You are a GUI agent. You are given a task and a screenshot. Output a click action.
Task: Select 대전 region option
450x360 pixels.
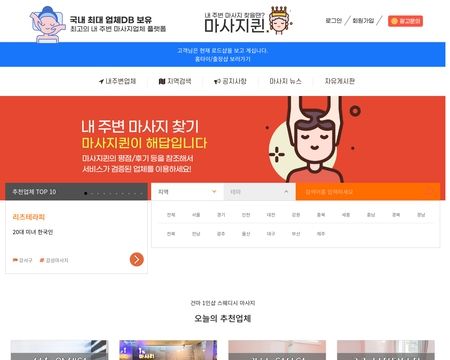[271, 215]
